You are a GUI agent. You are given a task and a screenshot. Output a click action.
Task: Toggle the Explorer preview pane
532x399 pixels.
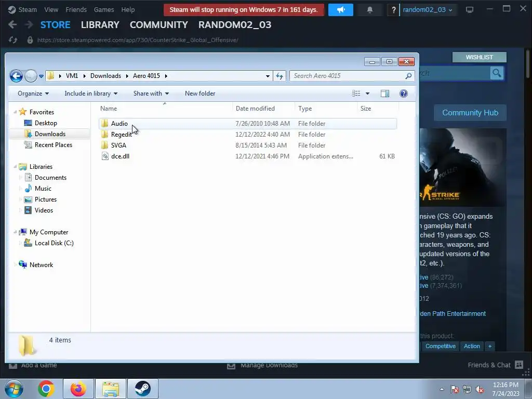385,94
